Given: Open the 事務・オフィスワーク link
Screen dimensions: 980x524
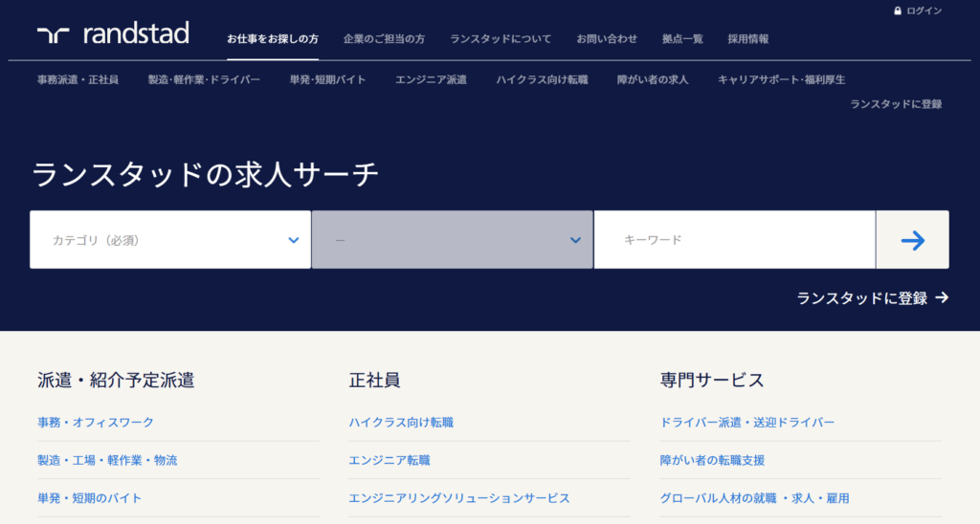Looking at the screenshot, I should pyautogui.click(x=96, y=422).
